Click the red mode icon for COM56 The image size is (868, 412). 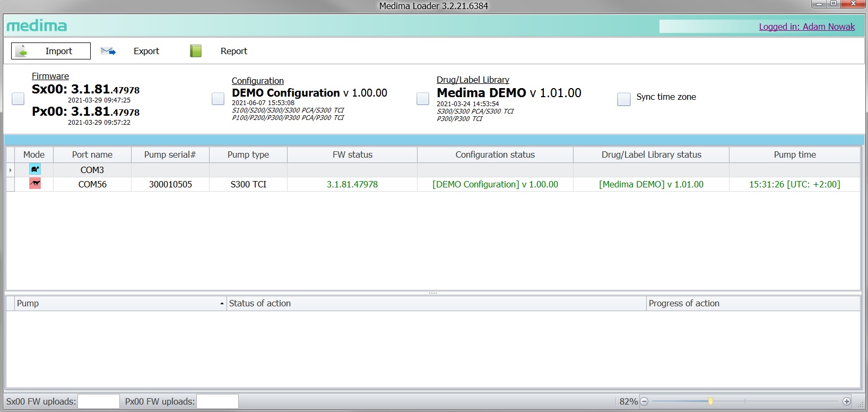tap(35, 184)
